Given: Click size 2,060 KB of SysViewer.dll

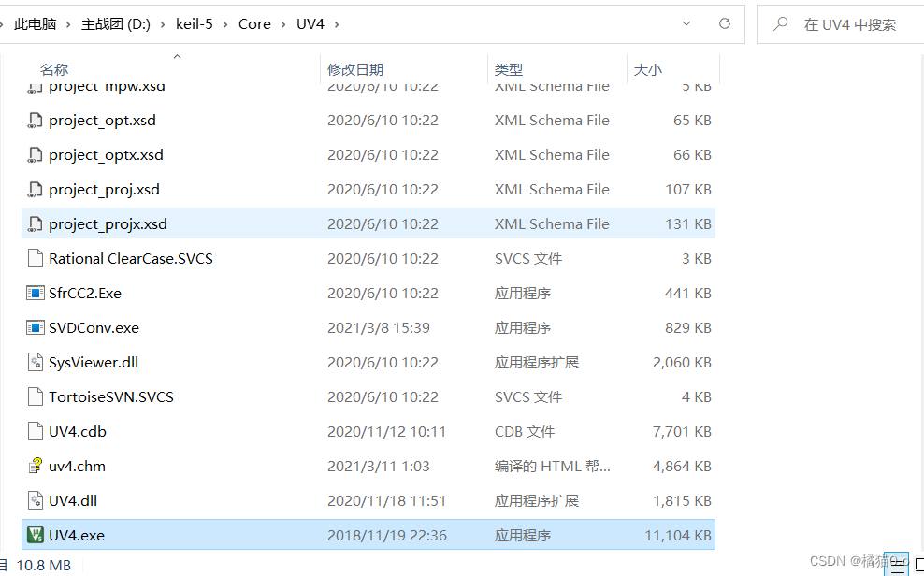Looking at the screenshot, I should coord(682,363).
